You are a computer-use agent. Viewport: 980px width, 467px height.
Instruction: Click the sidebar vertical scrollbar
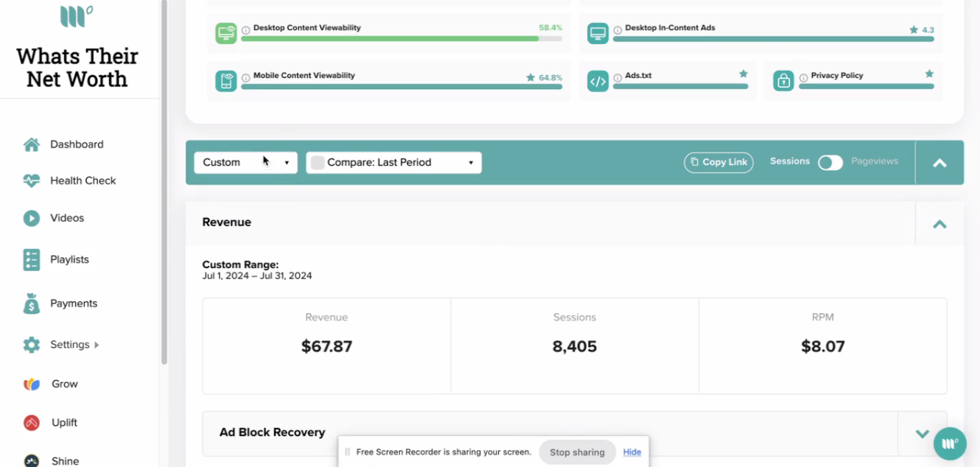tap(164, 182)
